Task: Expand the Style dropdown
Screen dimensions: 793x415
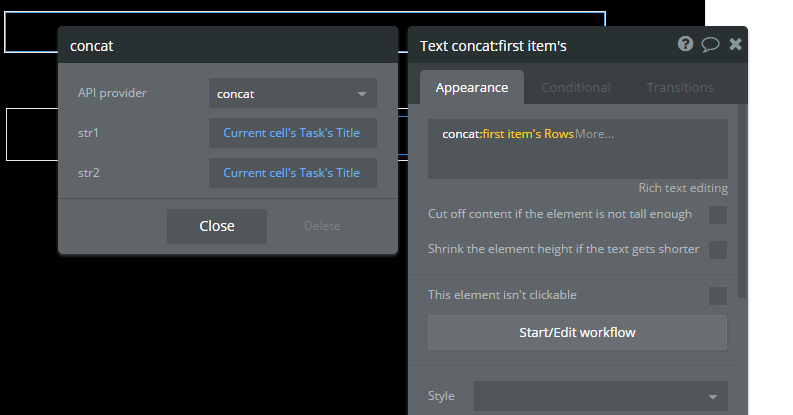Action: (600, 396)
